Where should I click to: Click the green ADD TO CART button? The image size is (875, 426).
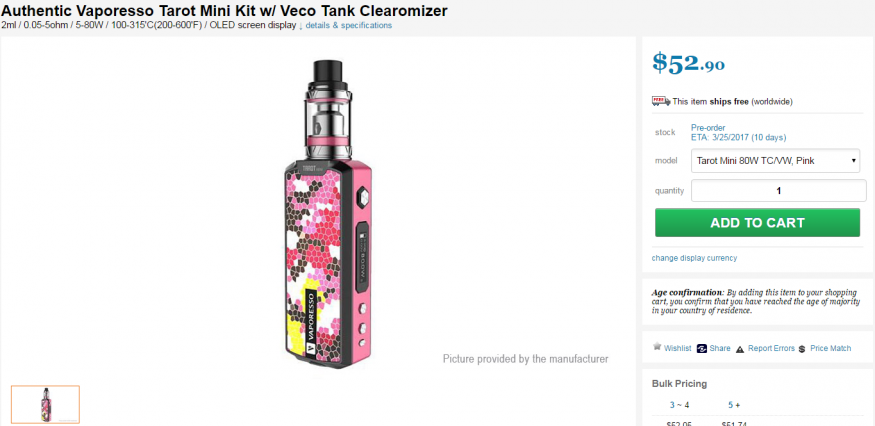click(757, 223)
